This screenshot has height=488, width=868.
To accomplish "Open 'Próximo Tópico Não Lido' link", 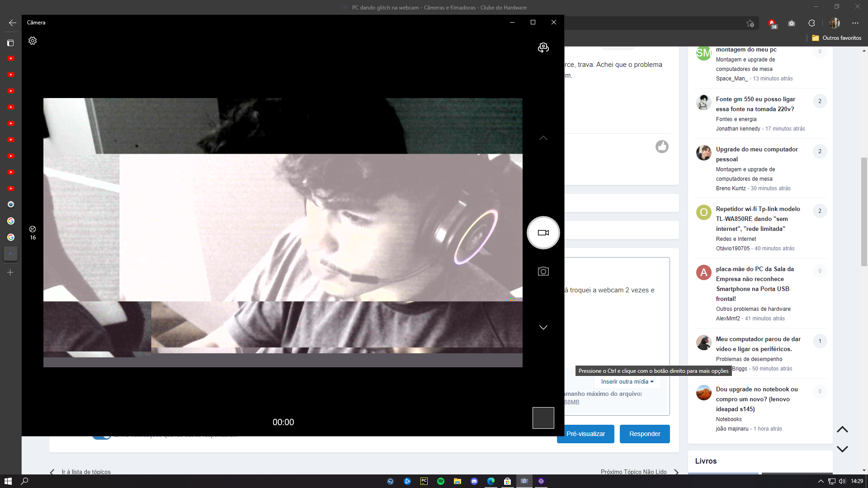I will pos(633,472).
